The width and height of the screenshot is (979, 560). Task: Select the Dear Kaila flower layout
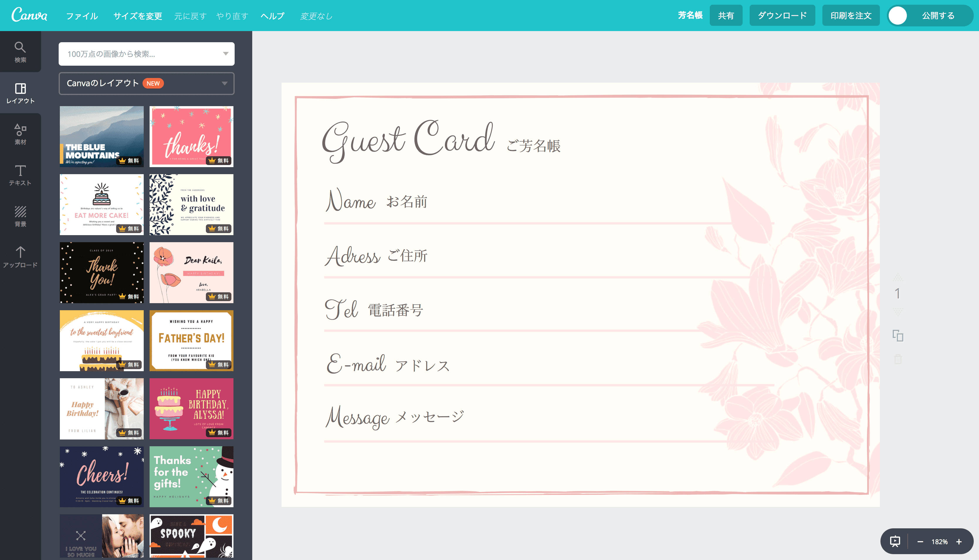(x=191, y=273)
